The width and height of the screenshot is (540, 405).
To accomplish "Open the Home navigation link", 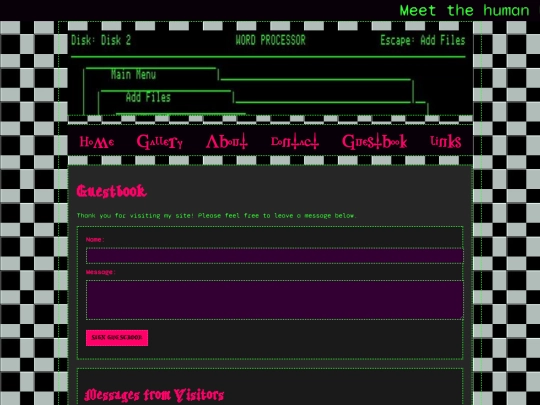I will 97,142.
